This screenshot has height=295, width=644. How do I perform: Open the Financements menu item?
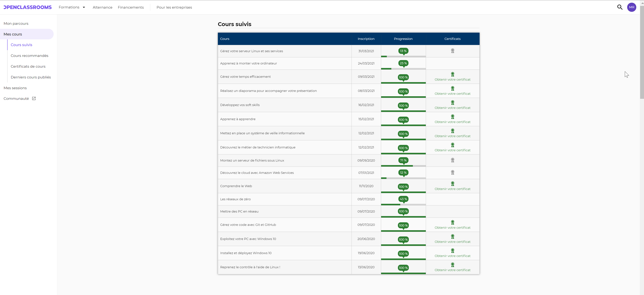(131, 8)
